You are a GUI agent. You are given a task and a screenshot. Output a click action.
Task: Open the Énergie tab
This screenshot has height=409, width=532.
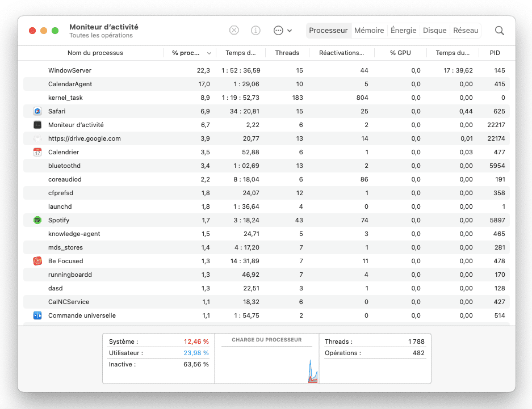coord(404,31)
